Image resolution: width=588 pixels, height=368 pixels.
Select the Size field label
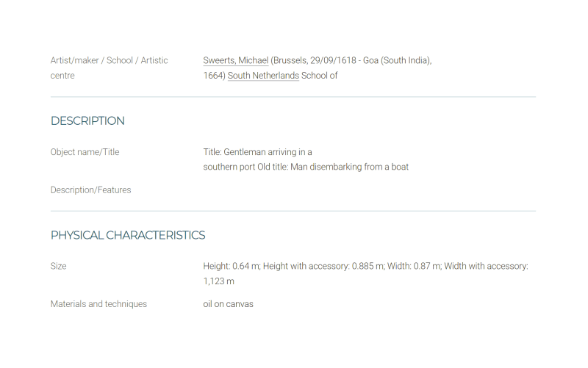click(59, 266)
